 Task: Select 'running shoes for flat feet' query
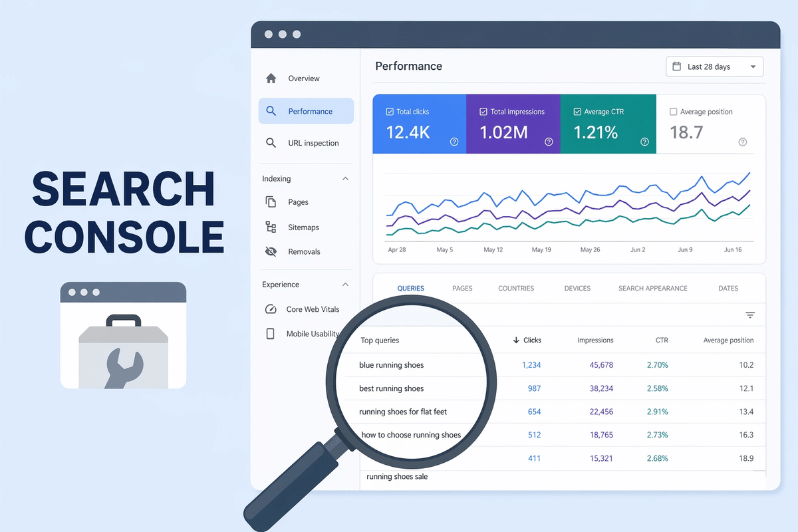[403, 412]
